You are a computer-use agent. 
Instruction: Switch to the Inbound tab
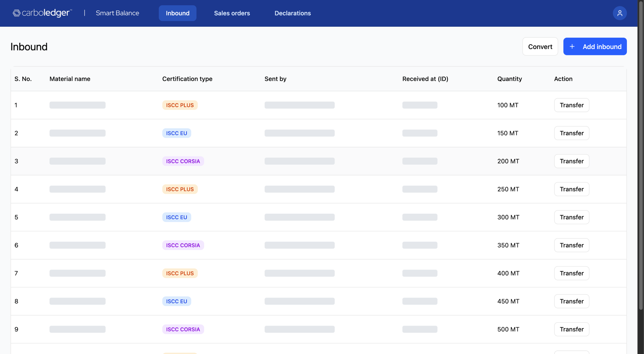(177, 13)
